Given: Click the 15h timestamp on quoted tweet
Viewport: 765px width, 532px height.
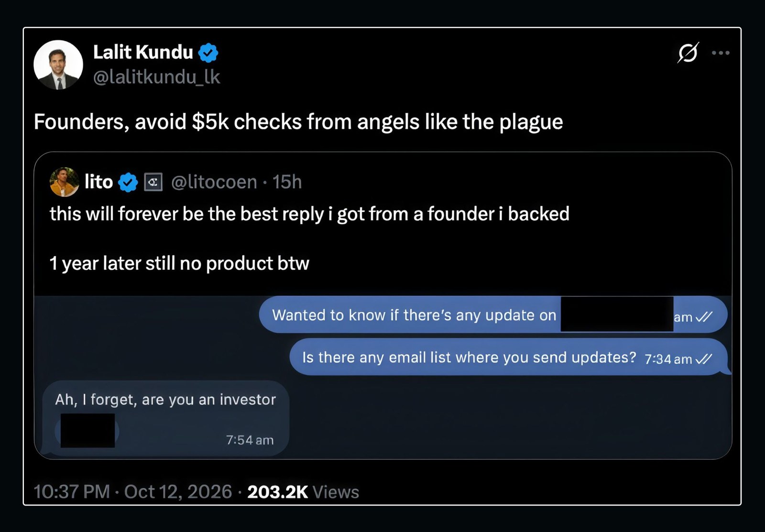Looking at the screenshot, I should pyautogui.click(x=287, y=182).
